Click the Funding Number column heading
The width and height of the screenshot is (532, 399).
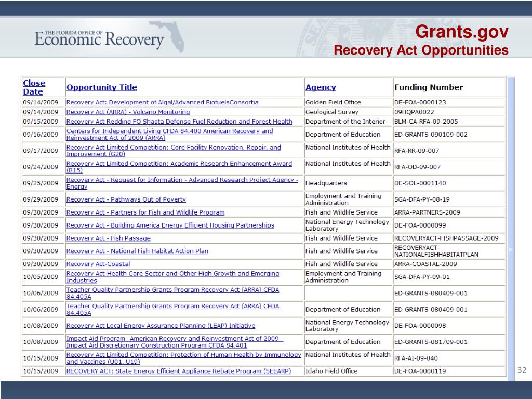(429, 87)
